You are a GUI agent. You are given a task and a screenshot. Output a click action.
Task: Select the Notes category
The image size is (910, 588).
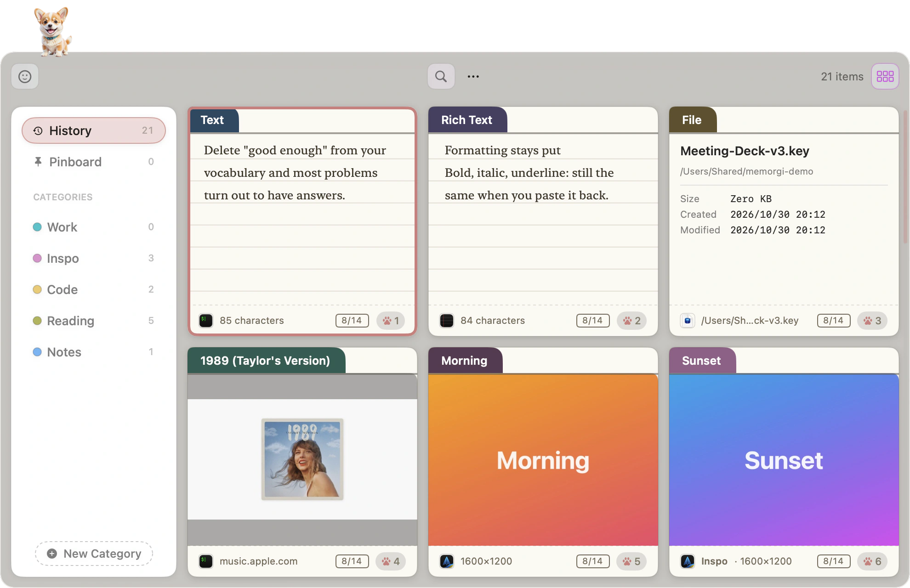pos(94,352)
